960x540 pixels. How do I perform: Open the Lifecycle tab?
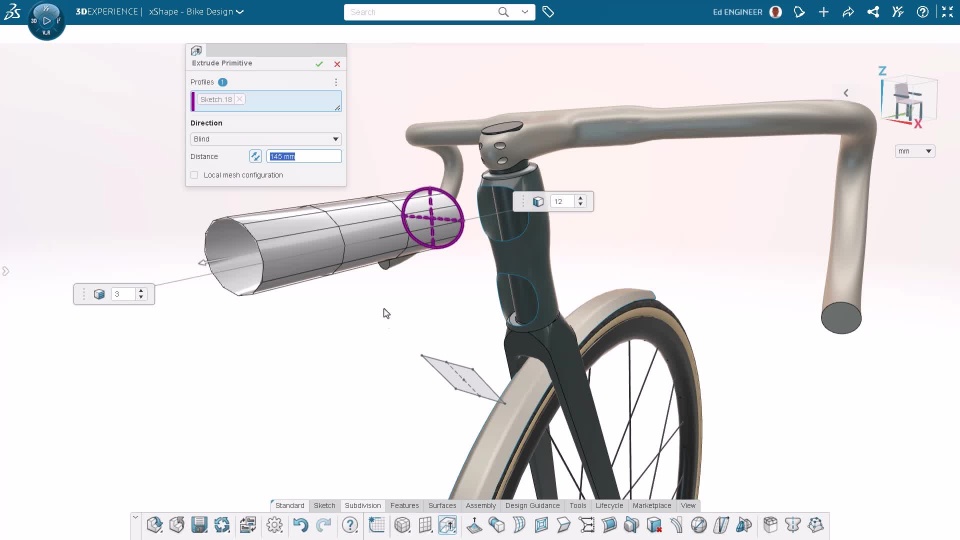point(609,506)
